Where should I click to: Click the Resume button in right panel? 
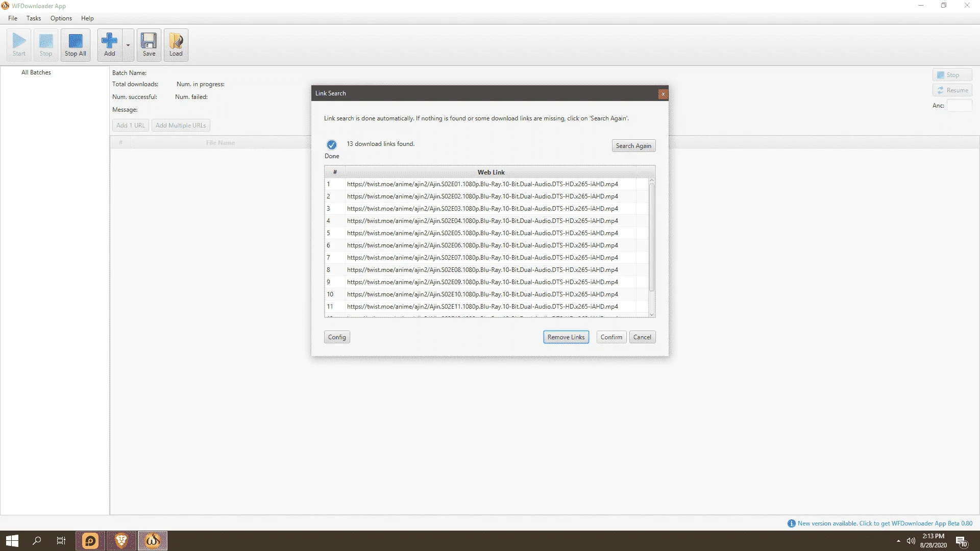(952, 90)
